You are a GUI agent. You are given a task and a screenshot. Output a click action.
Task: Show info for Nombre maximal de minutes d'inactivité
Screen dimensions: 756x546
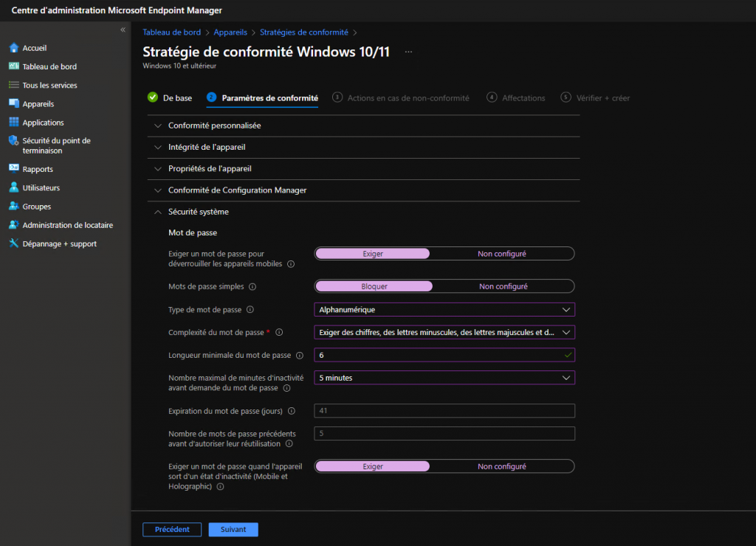click(287, 388)
